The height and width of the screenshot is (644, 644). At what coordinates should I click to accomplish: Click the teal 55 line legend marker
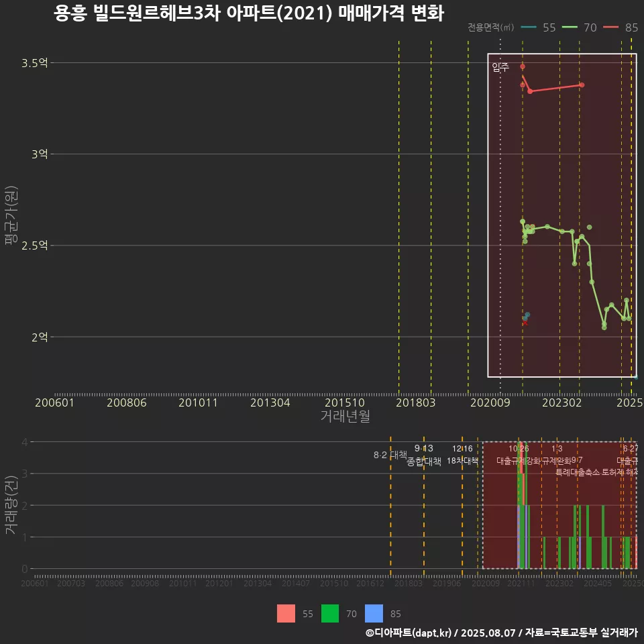529,28
